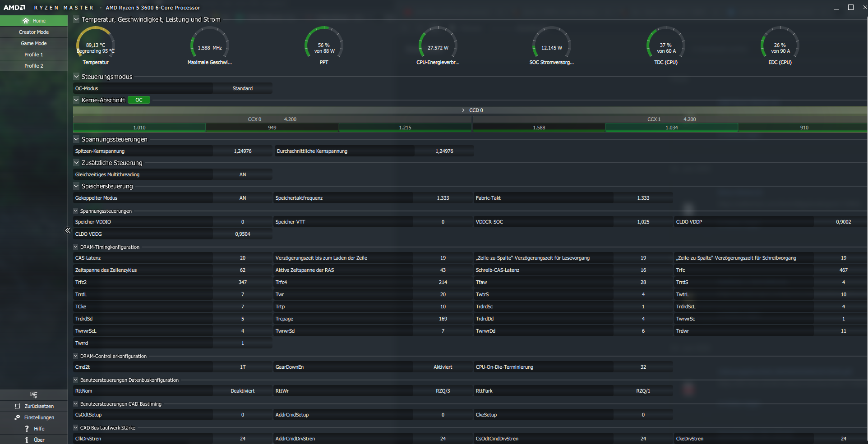
Task: Collapse the CAD Bus Laufwerk Stärke section
Action: click(76, 428)
